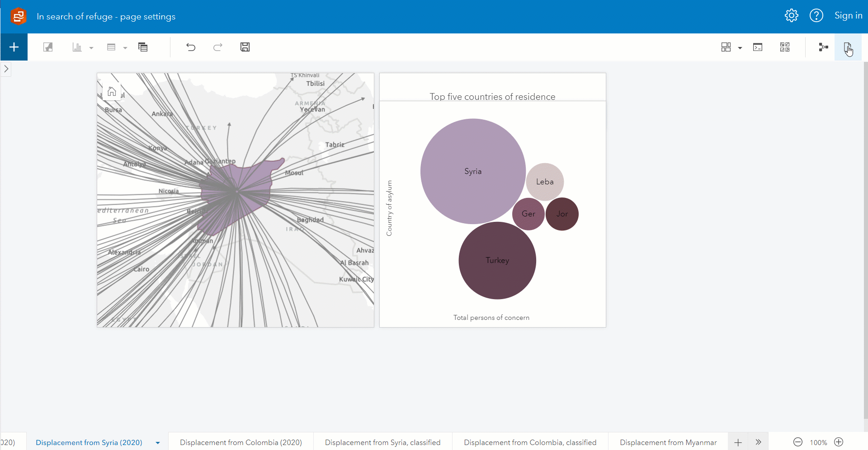
Task: Select the map card tool icon
Action: 48,47
